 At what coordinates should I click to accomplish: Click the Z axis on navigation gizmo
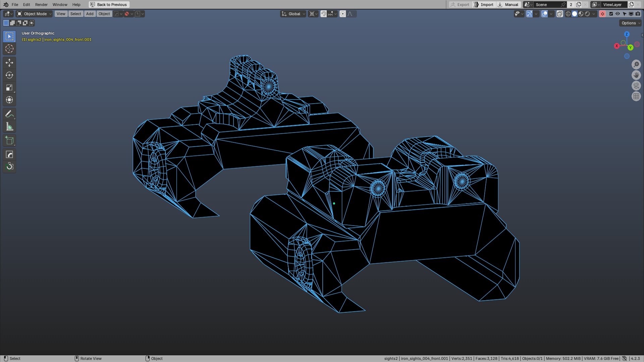coord(627,34)
